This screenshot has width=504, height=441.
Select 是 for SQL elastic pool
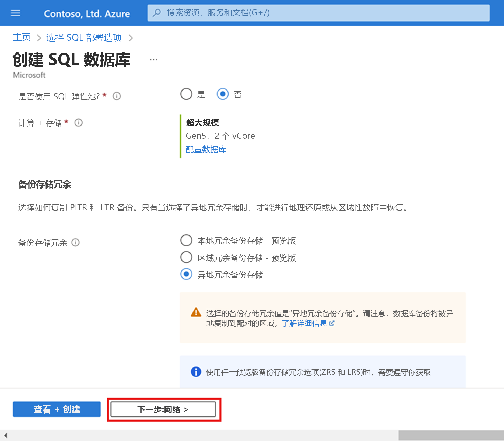[186, 94]
